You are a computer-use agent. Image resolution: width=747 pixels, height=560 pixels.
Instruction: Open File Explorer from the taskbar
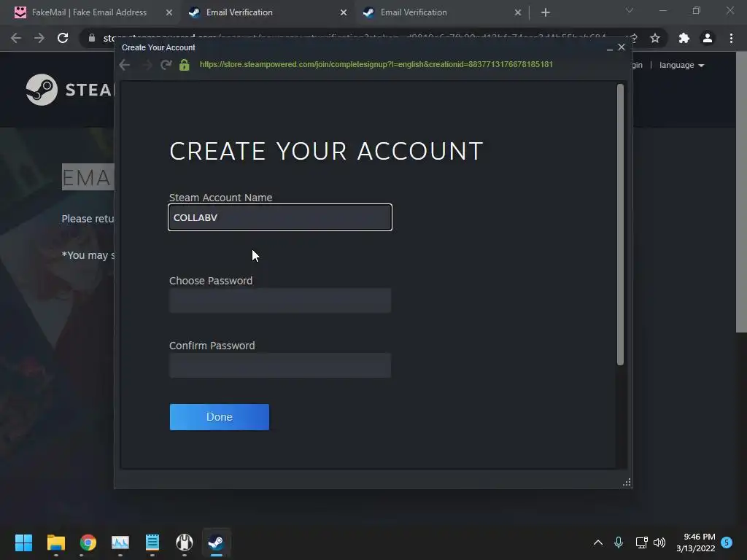click(x=55, y=542)
